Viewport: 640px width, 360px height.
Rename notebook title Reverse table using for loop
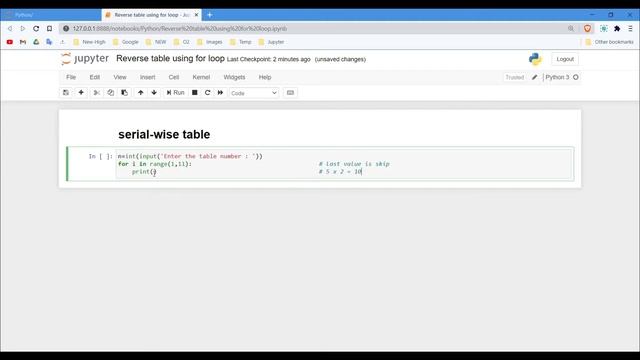170,58
